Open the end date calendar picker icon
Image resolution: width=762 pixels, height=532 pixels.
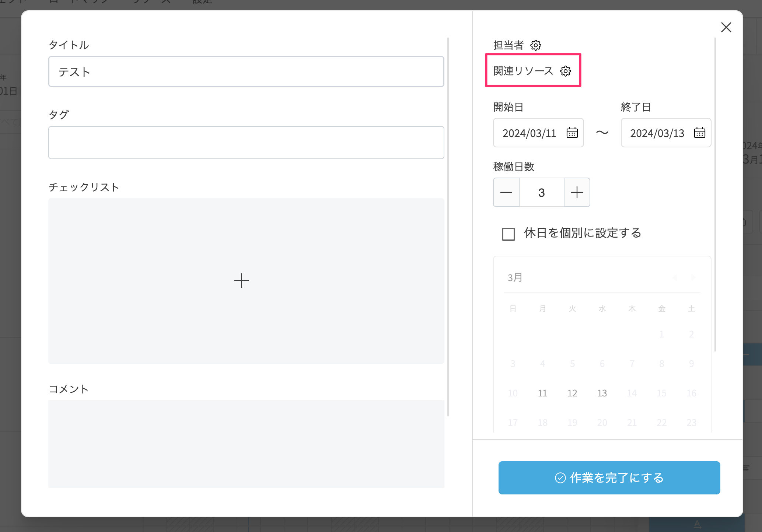[699, 133]
